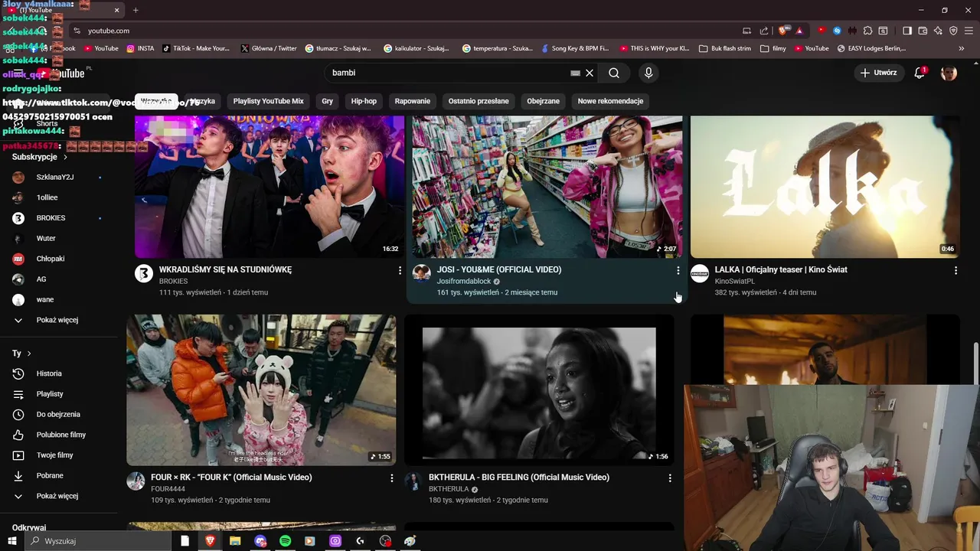980x551 pixels.
Task: Open Polubione filmy liked videos
Action: (57, 435)
